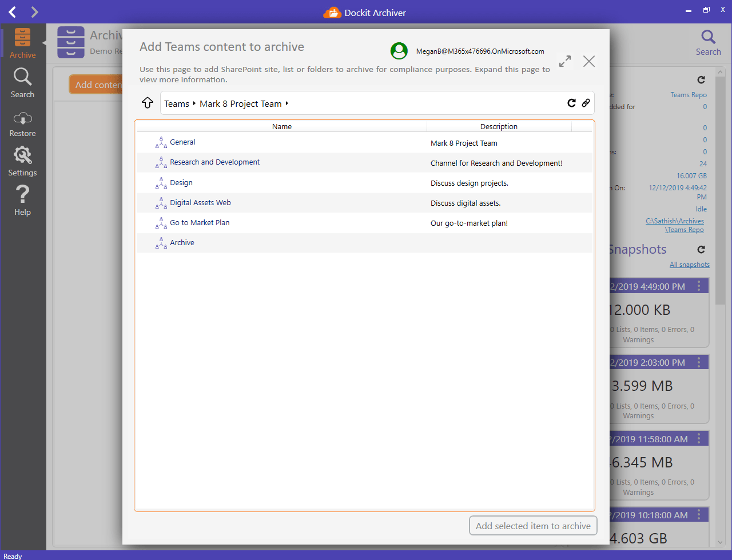This screenshot has width=732, height=560.
Task: Open the Archive section in the sidebar
Action: point(22,43)
